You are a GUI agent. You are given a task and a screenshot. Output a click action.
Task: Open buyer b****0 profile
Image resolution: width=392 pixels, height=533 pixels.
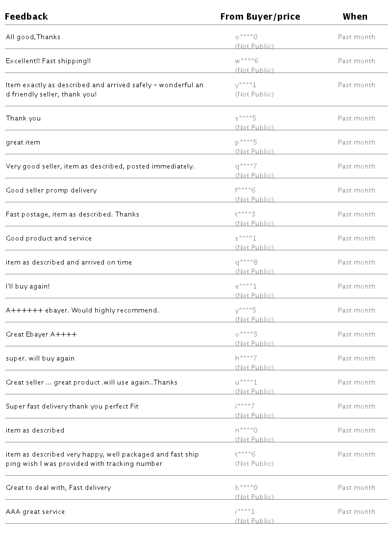tap(246, 488)
